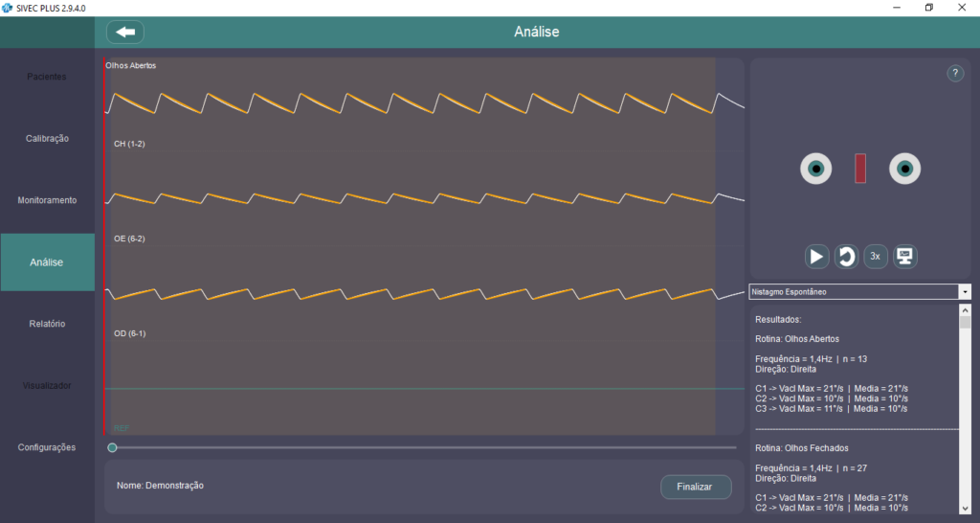Open the Relatório sidebar item
980x523 pixels.
pos(47,324)
